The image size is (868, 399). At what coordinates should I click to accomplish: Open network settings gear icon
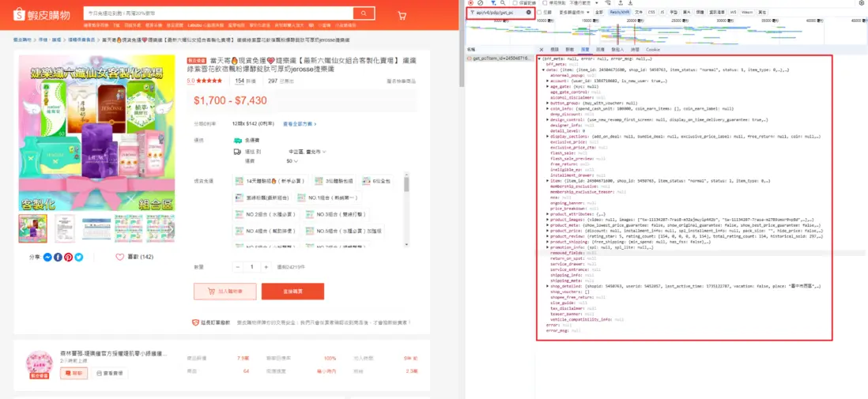click(x=862, y=3)
